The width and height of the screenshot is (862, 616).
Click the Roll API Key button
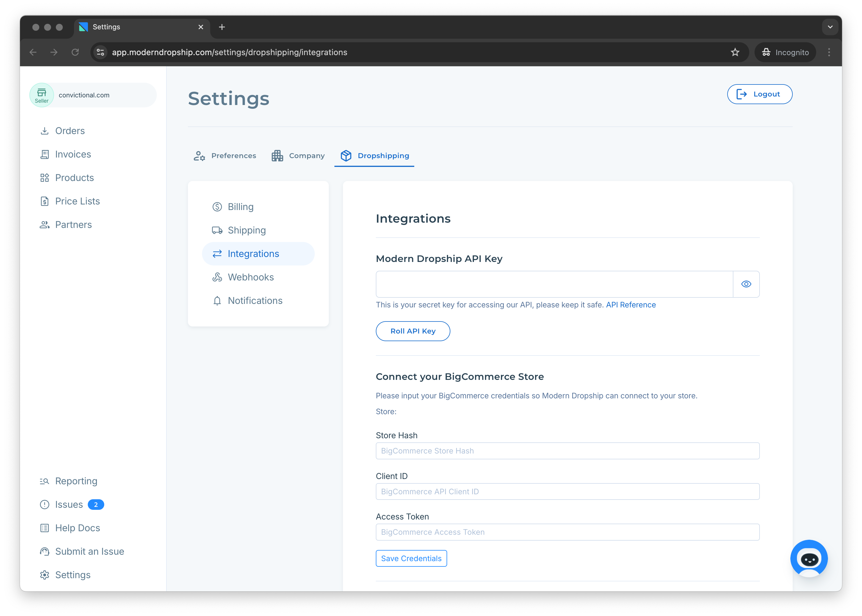tap(413, 331)
